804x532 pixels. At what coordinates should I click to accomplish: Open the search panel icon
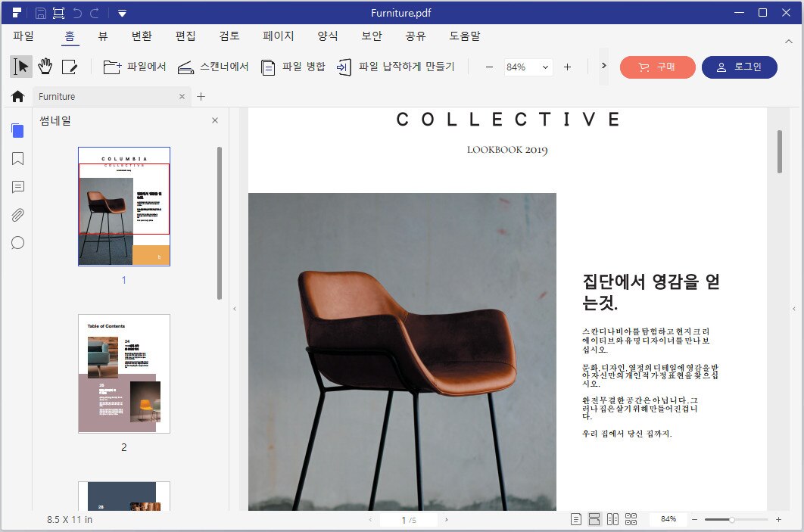tap(17, 242)
